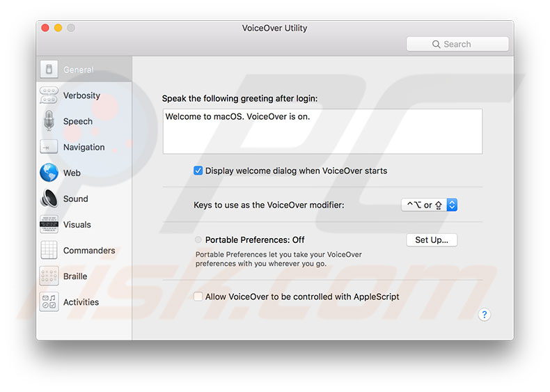
Task: Switch to the Sound category
Action: tap(76, 198)
